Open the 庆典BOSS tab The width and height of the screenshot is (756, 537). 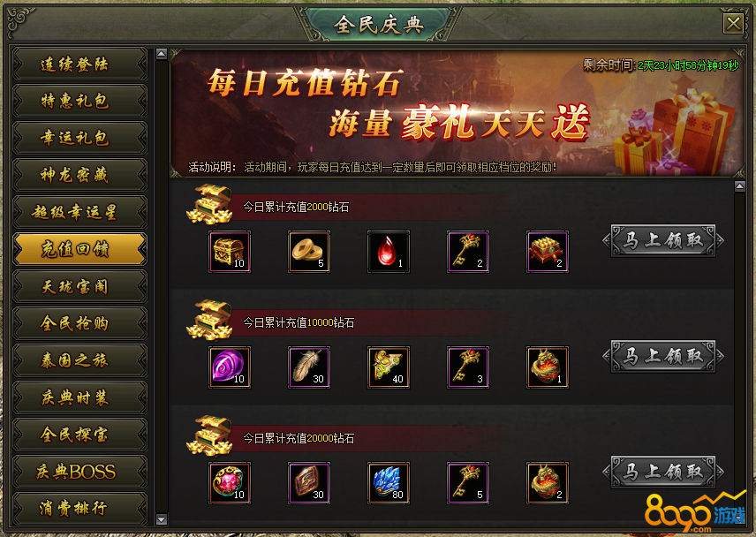pos(79,472)
